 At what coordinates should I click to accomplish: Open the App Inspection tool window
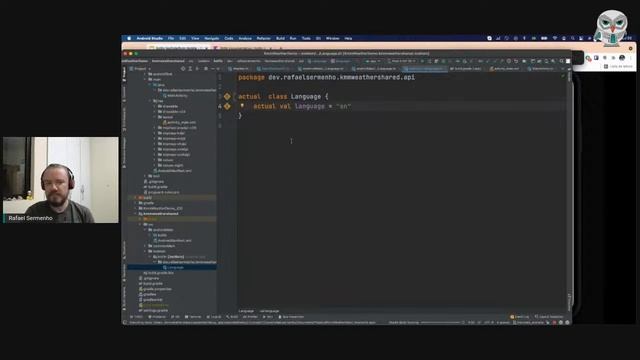tap(291, 317)
